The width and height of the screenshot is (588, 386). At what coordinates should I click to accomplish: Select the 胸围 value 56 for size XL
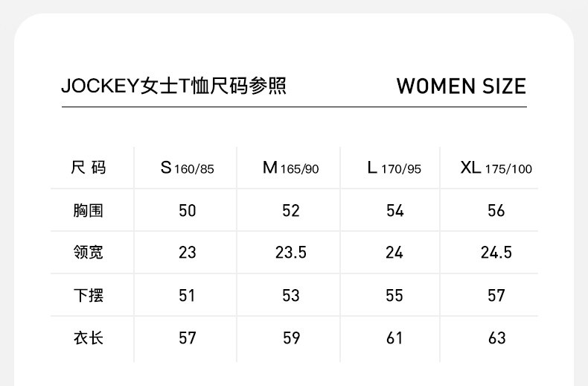tap(496, 211)
